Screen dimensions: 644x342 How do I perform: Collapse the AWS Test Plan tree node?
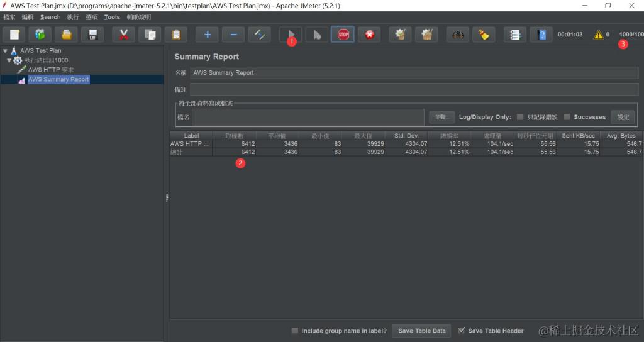5,51
